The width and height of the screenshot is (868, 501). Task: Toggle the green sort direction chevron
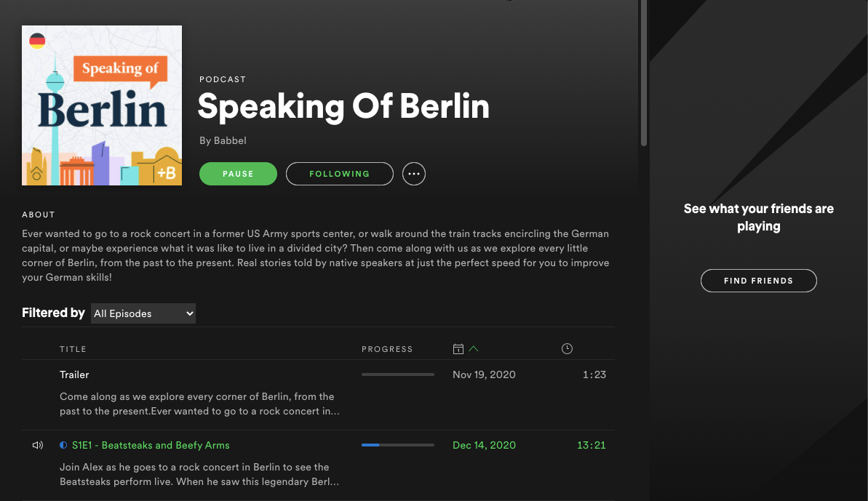pos(474,348)
